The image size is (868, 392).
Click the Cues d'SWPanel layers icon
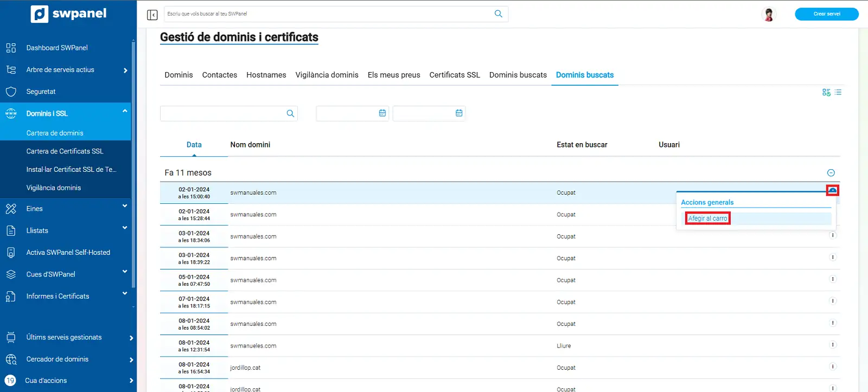tap(11, 274)
